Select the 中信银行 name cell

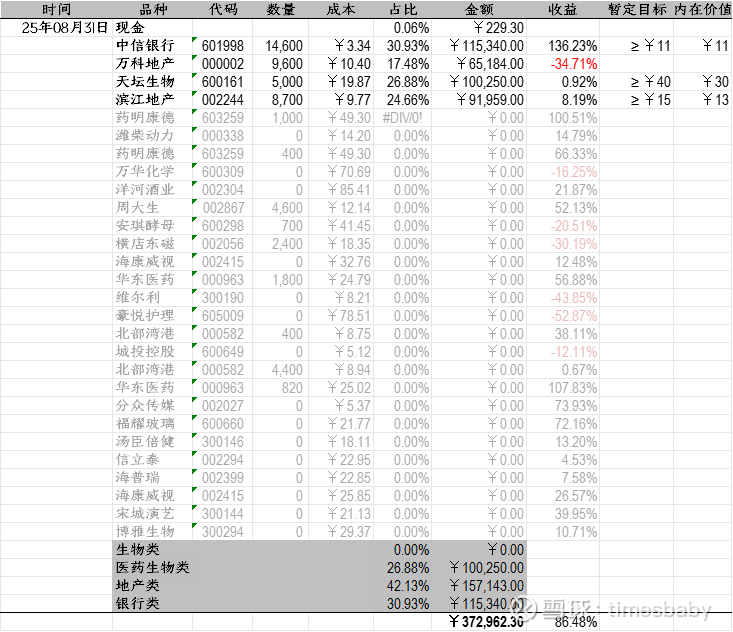click(x=152, y=46)
